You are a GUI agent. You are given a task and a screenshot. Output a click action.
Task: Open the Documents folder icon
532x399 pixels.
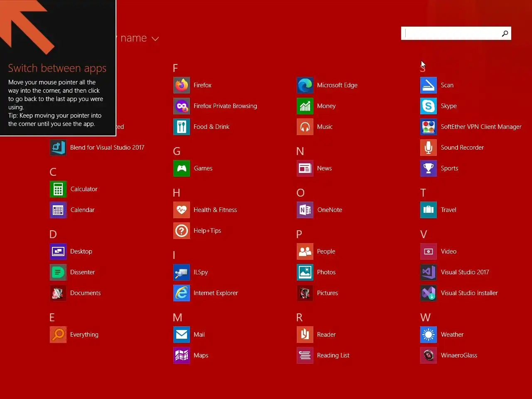click(x=58, y=293)
